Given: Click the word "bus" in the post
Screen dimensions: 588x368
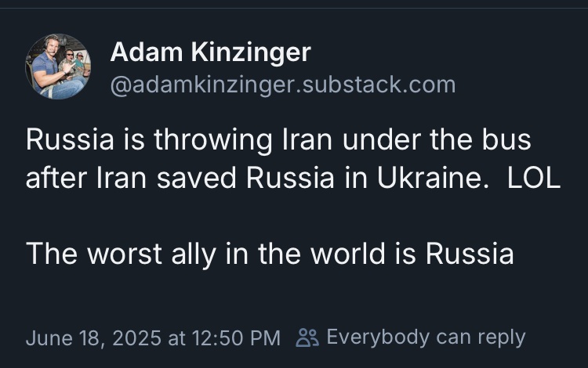Looking at the screenshot, I should tap(506, 141).
